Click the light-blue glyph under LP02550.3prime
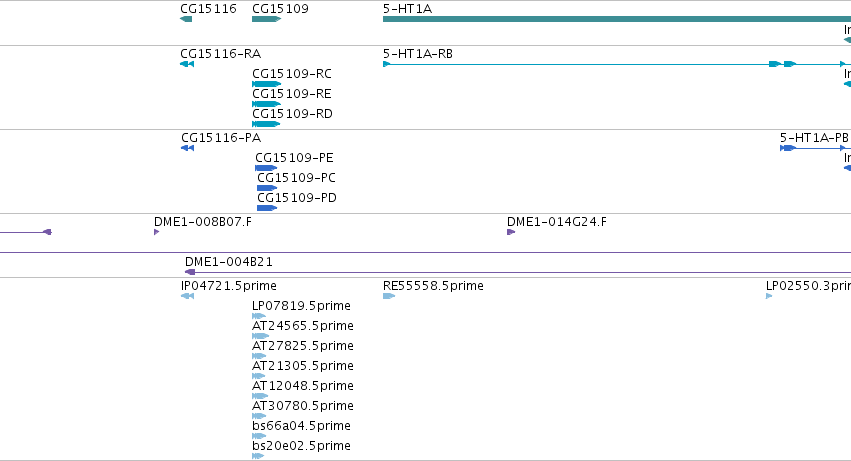The height and width of the screenshot is (461, 851). (x=769, y=296)
